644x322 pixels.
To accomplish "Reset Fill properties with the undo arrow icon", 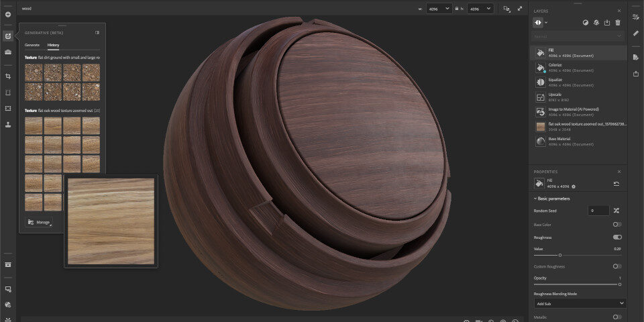I will pyautogui.click(x=616, y=183).
